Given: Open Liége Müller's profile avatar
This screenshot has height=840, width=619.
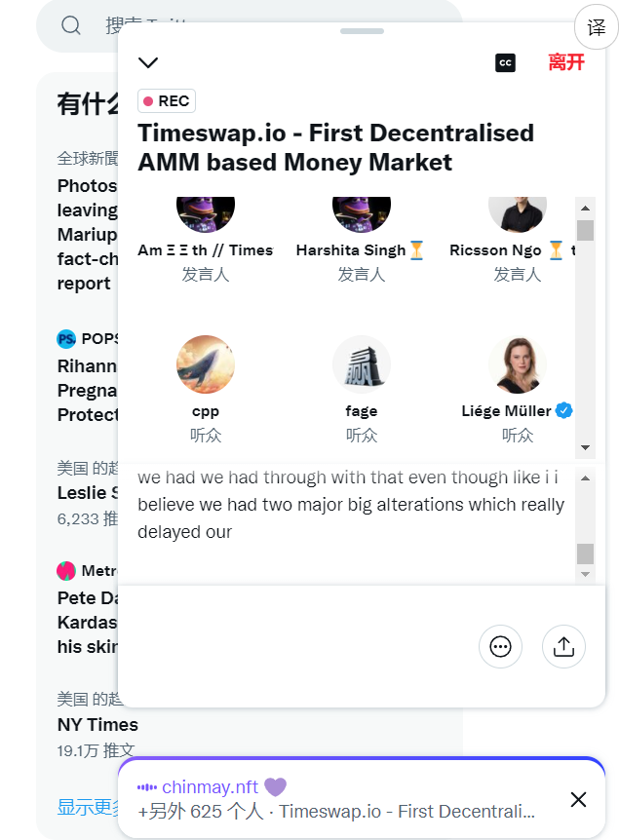Looking at the screenshot, I should (x=518, y=364).
